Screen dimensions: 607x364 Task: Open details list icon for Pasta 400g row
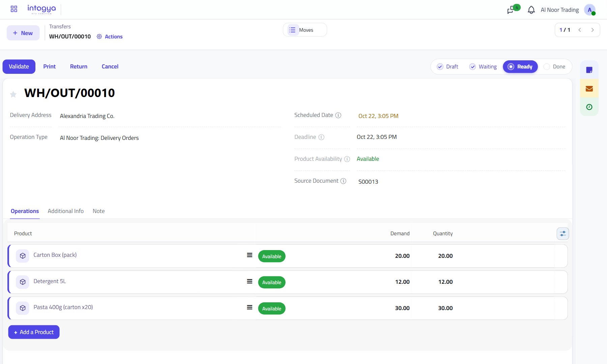[x=250, y=307]
